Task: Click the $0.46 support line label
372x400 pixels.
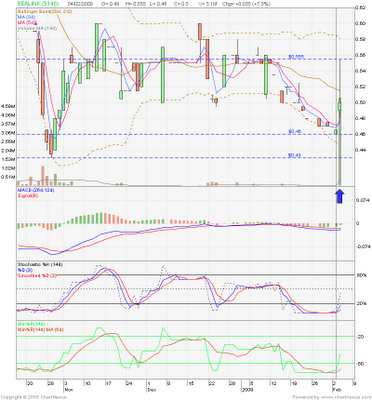Action: (x=295, y=132)
